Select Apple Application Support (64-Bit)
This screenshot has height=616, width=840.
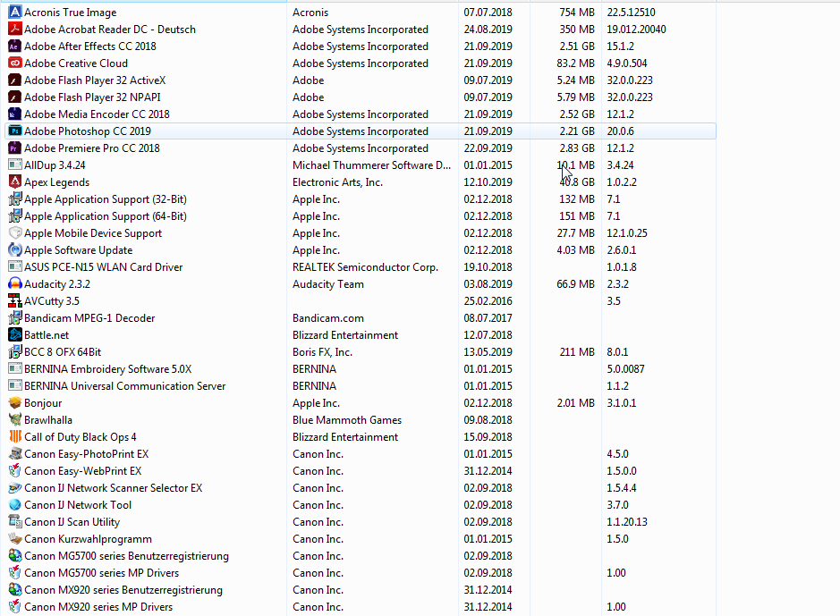pos(106,216)
